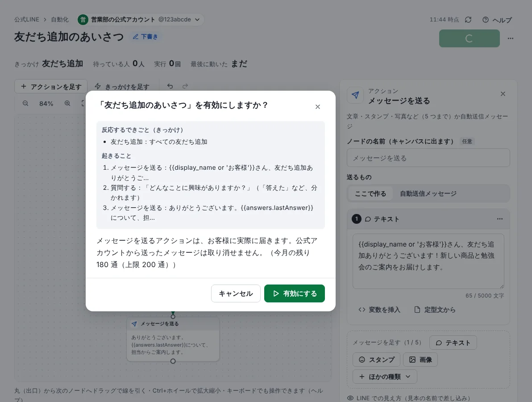Click アクションを足す button

point(51,87)
